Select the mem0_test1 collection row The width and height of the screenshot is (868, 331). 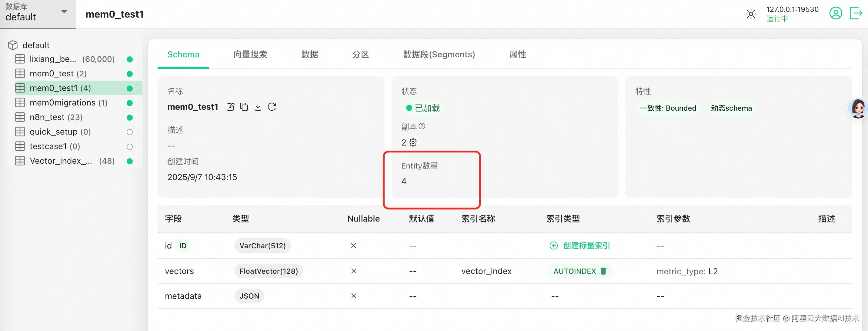[x=78, y=88]
